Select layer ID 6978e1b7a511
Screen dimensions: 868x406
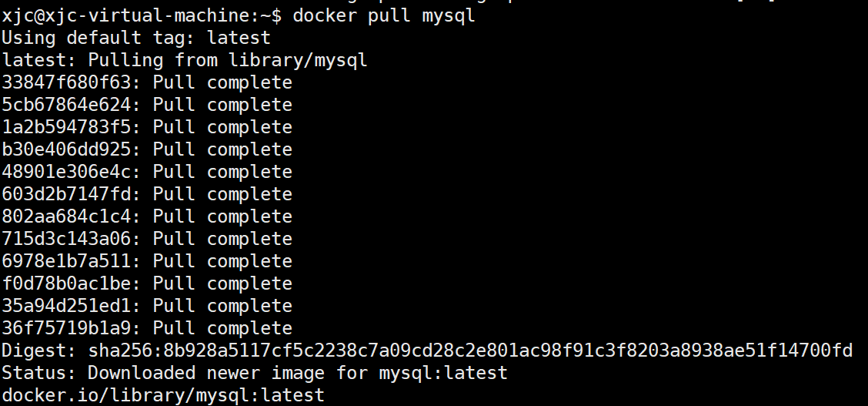pos(66,261)
